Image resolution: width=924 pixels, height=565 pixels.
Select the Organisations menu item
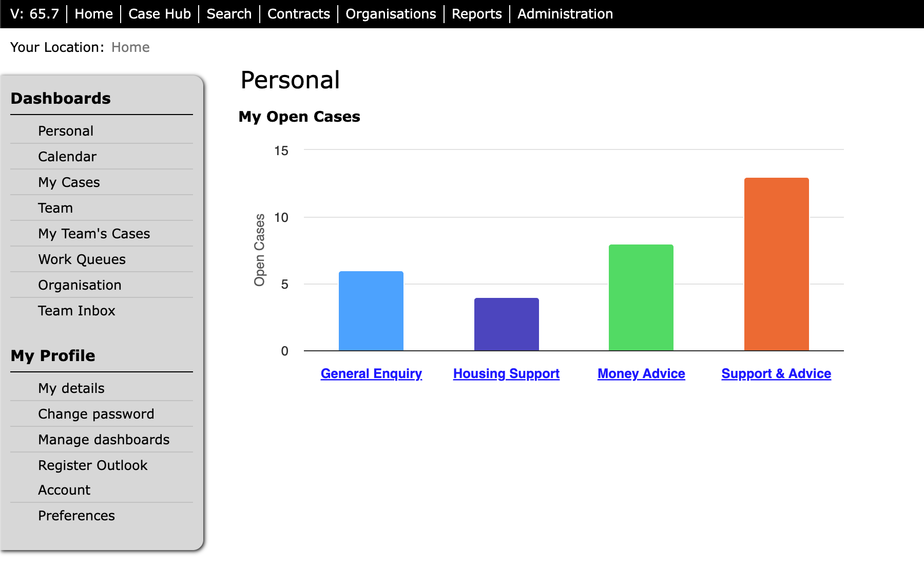(x=390, y=14)
